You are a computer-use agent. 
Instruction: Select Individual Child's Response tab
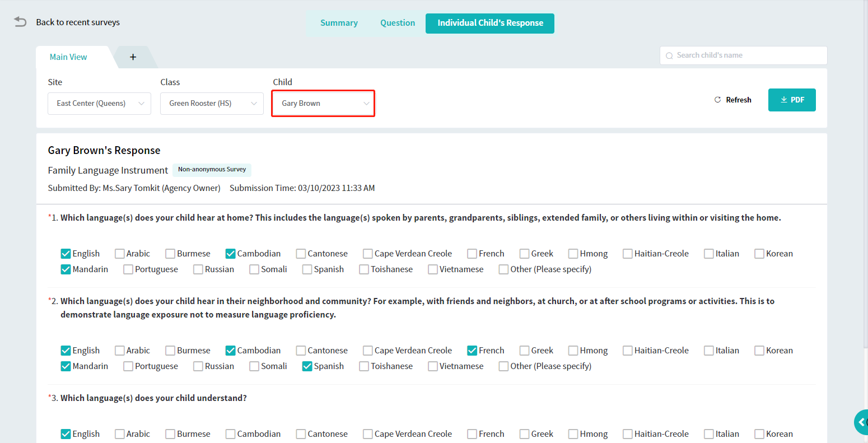click(490, 23)
